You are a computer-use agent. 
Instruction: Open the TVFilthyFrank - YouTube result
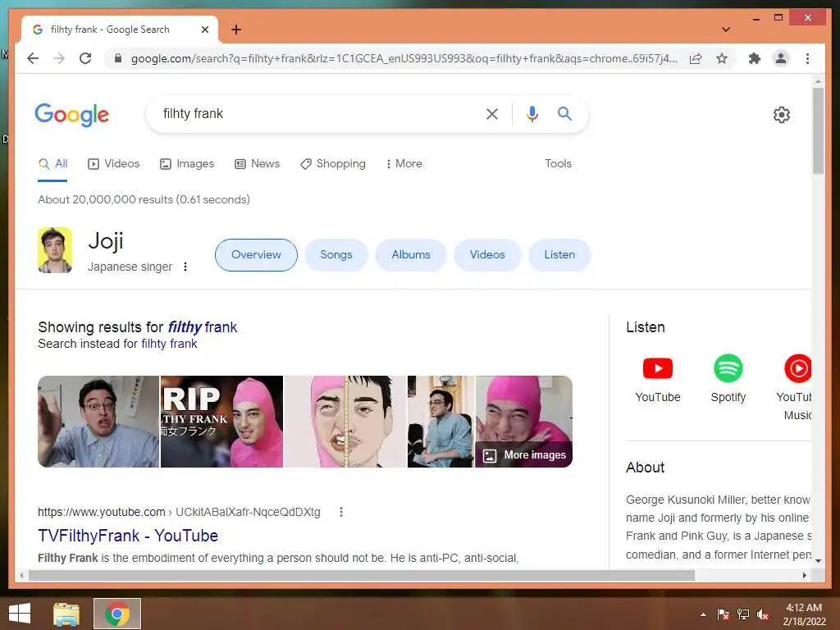coord(128,536)
